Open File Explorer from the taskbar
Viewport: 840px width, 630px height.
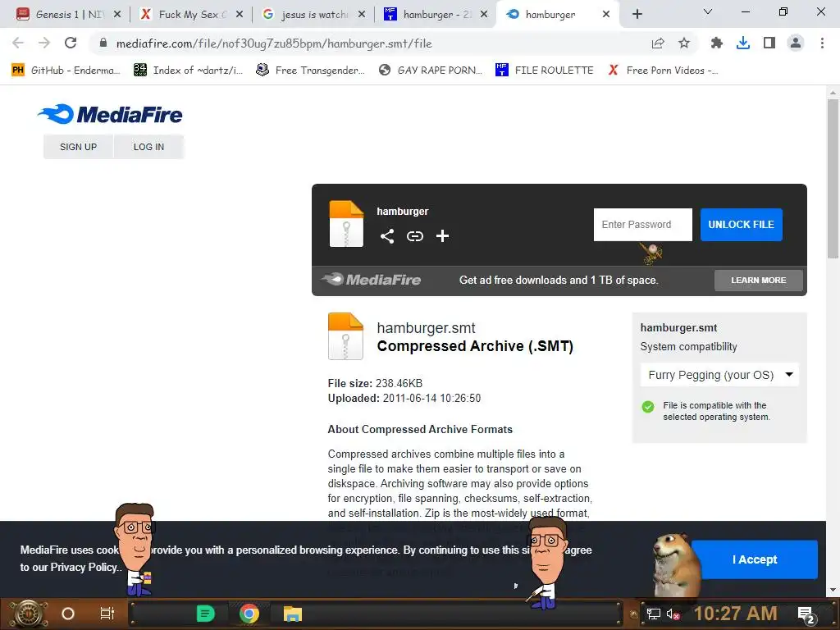point(293,614)
